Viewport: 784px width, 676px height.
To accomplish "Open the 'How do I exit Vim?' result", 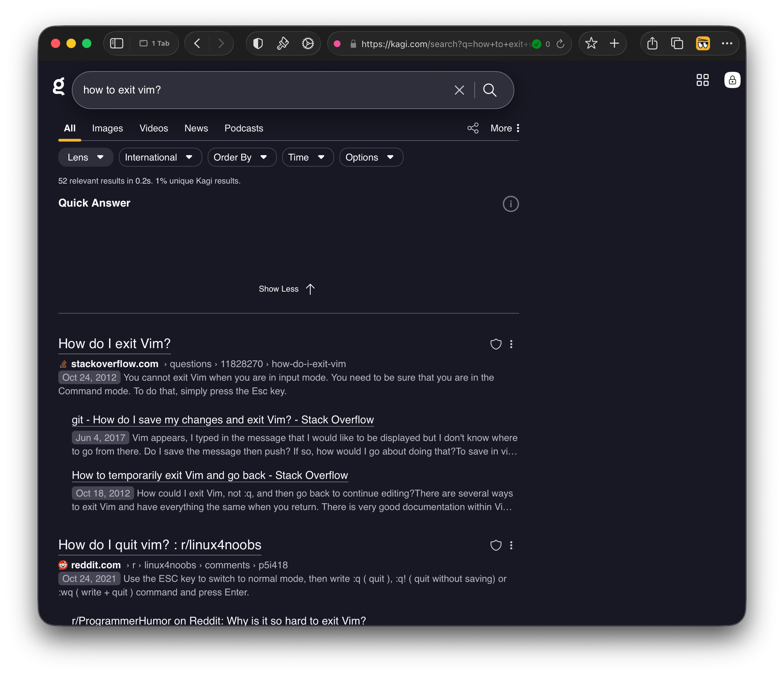I will click(x=114, y=344).
